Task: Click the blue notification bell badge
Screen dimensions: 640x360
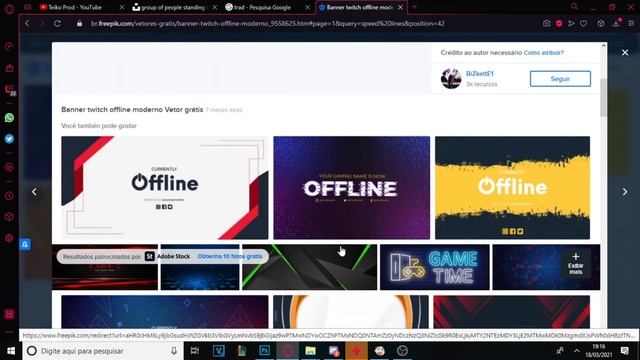Action: click(25, 244)
